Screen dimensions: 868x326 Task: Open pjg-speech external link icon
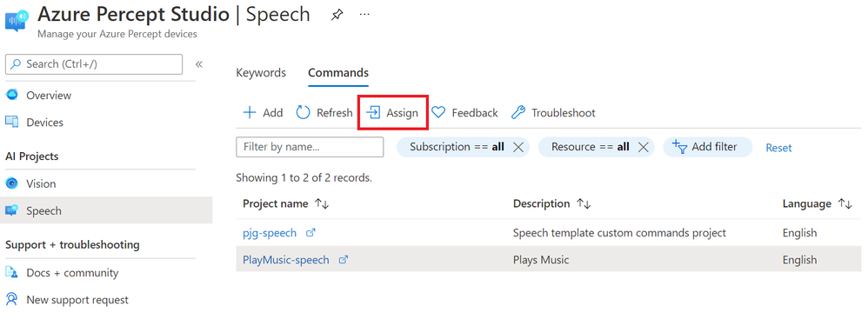click(x=310, y=233)
